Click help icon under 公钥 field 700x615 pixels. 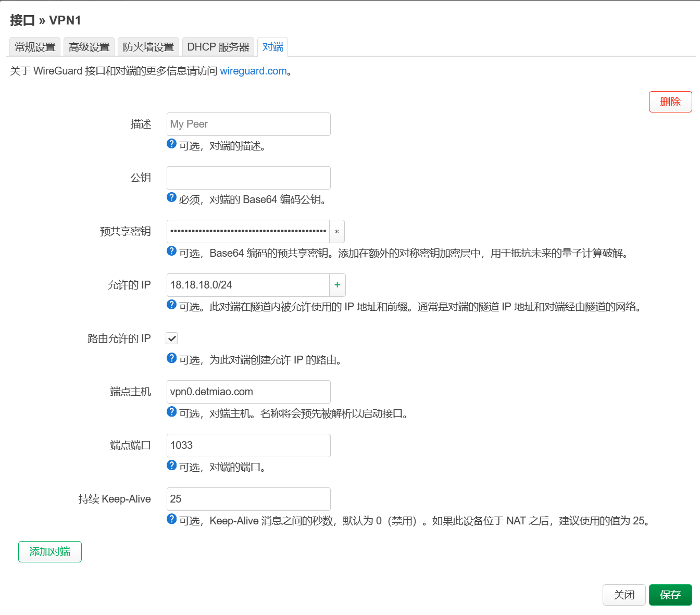click(x=171, y=197)
